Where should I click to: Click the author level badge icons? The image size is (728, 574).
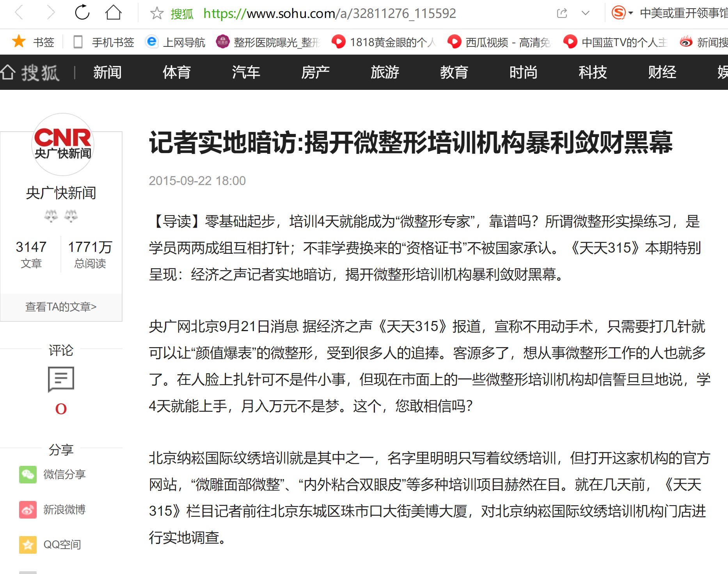61,216
